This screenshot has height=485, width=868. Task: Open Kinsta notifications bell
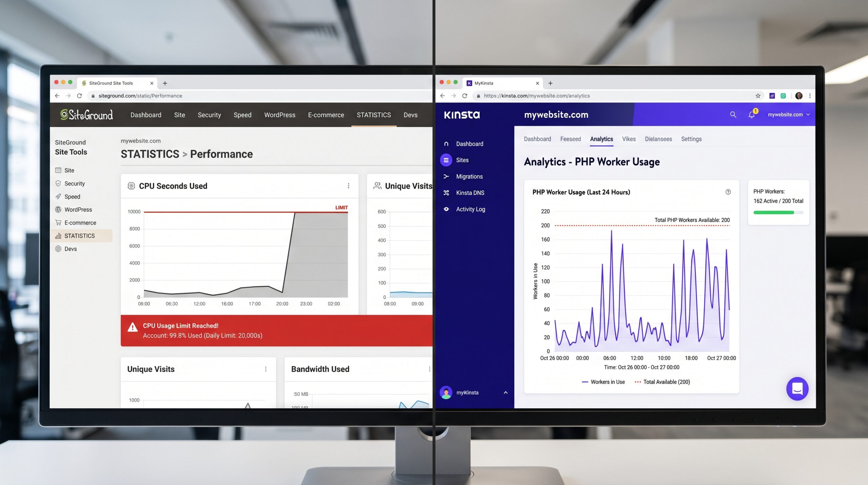coord(752,115)
